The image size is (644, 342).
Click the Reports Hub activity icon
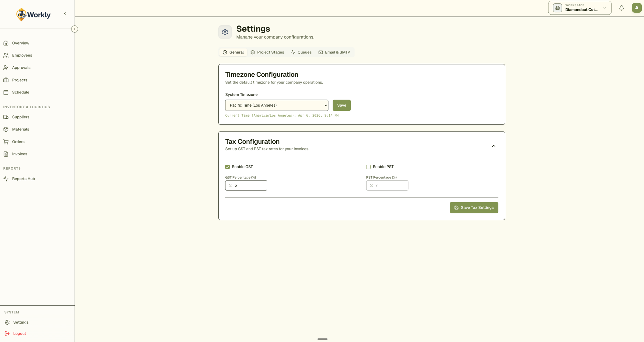click(x=6, y=179)
